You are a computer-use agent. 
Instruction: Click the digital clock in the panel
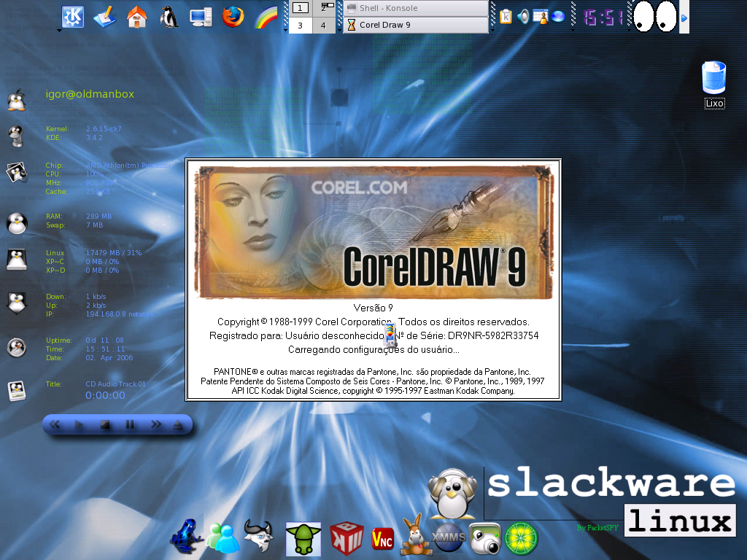pos(603,17)
